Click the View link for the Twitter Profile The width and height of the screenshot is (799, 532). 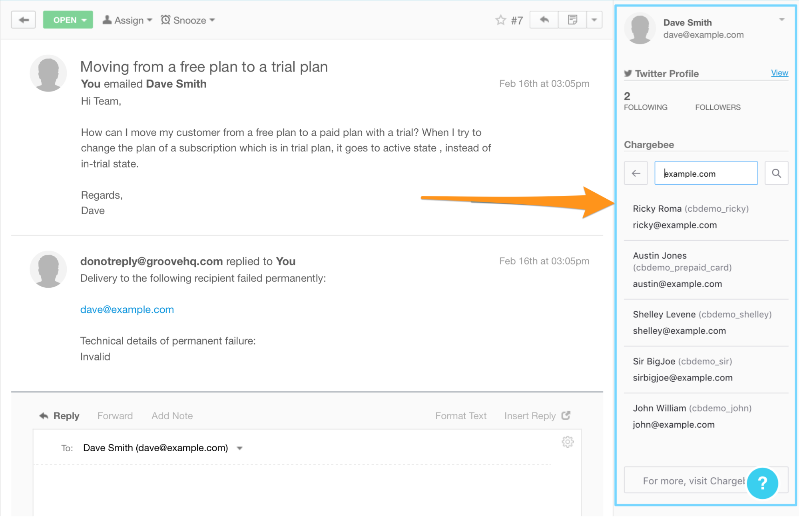(x=779, y=73)
